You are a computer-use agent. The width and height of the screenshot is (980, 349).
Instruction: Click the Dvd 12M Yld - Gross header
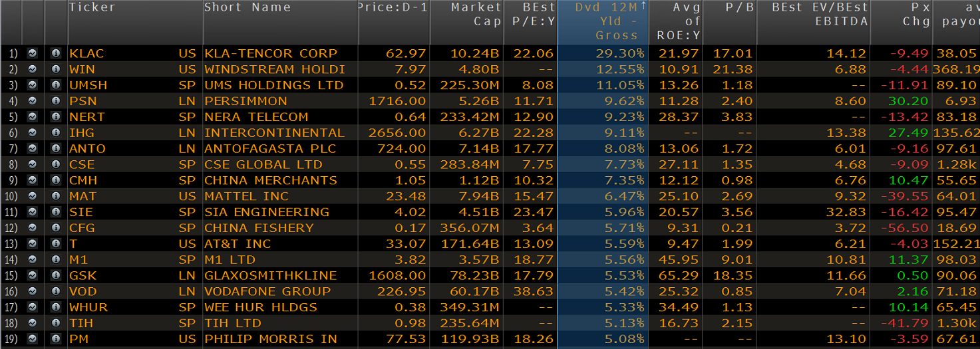click(x=603, y=23)
